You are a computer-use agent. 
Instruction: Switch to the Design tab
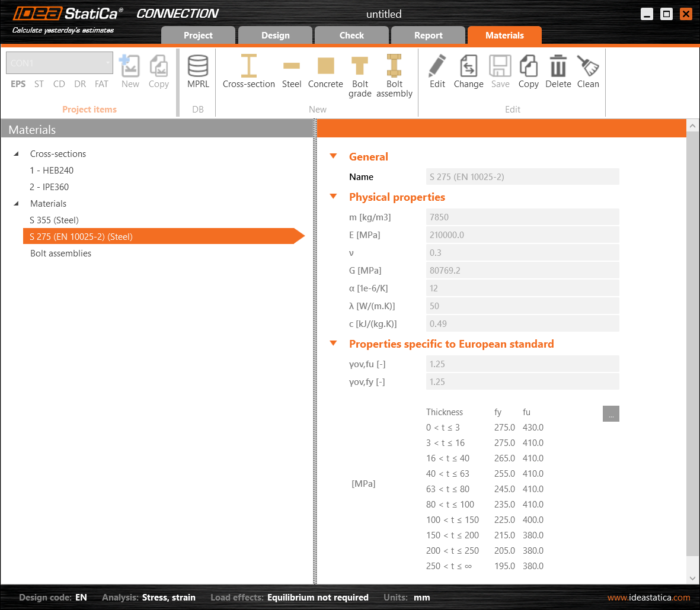276,36
